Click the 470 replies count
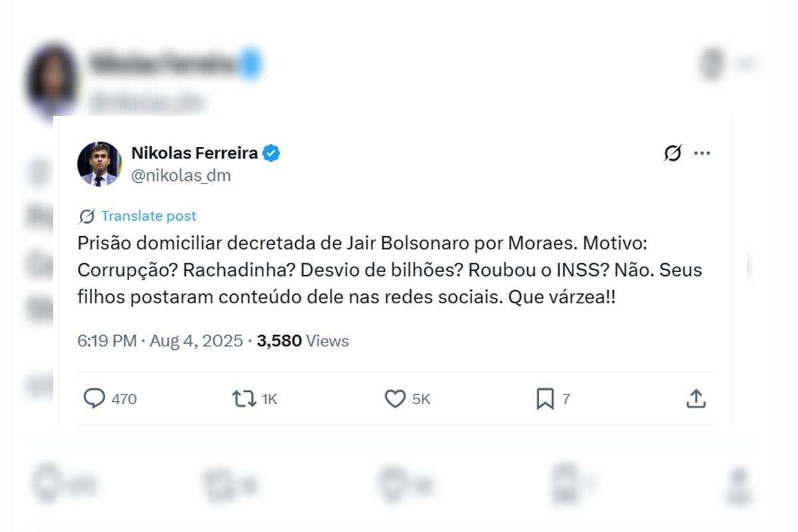The image size is (798, 532). pos(124,399)
